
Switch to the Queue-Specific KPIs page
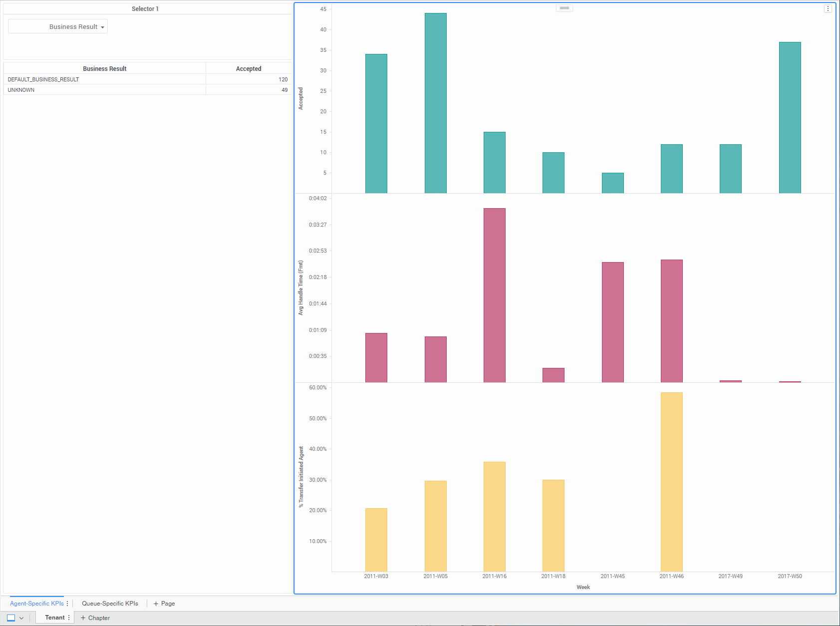pyautogui.click(x=110, y=604)
